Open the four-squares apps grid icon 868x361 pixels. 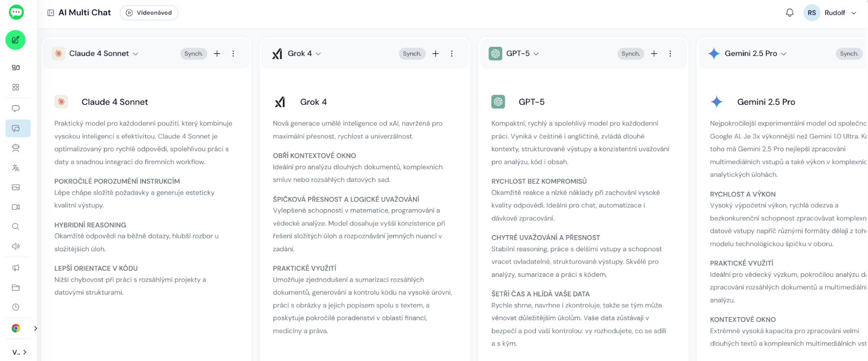[16, 87]
